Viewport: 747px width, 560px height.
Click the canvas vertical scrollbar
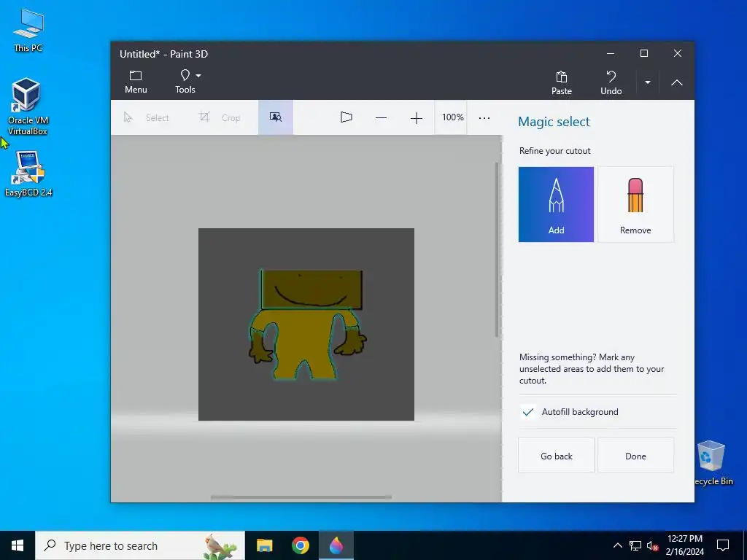497,250
